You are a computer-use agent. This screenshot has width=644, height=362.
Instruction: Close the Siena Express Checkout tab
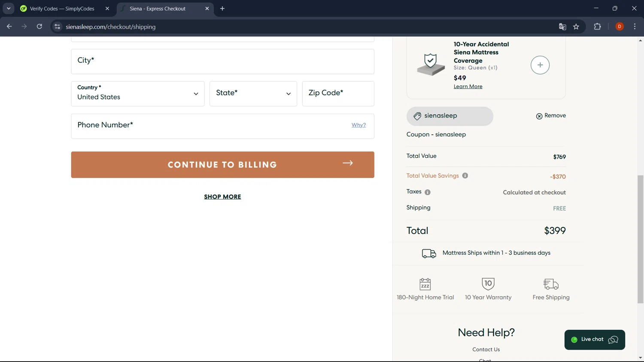[x=207, y=9]
